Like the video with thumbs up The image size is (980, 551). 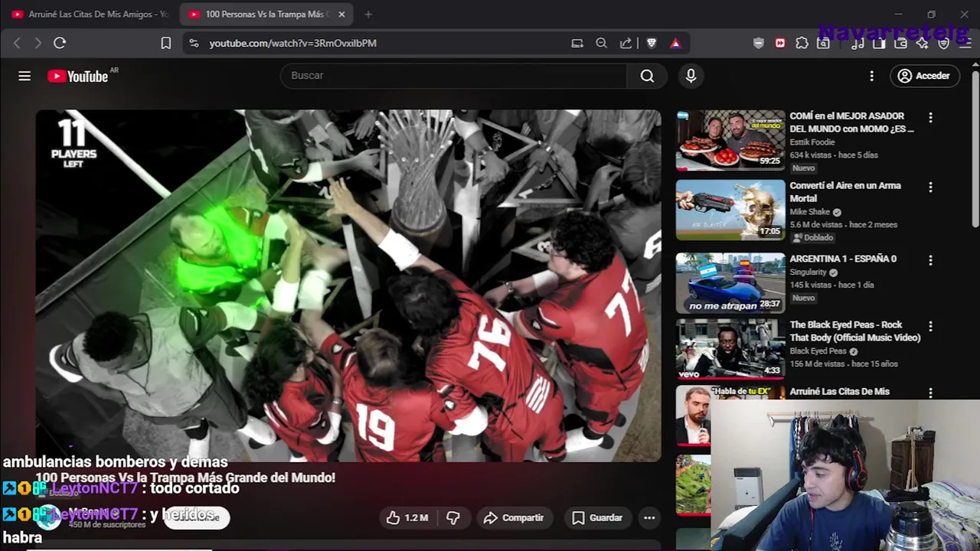[407, 518]
